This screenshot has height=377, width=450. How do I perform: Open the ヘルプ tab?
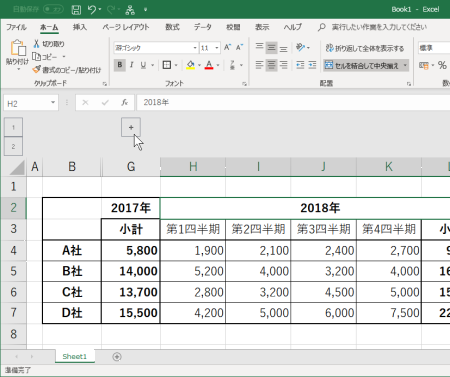point(293,27)
